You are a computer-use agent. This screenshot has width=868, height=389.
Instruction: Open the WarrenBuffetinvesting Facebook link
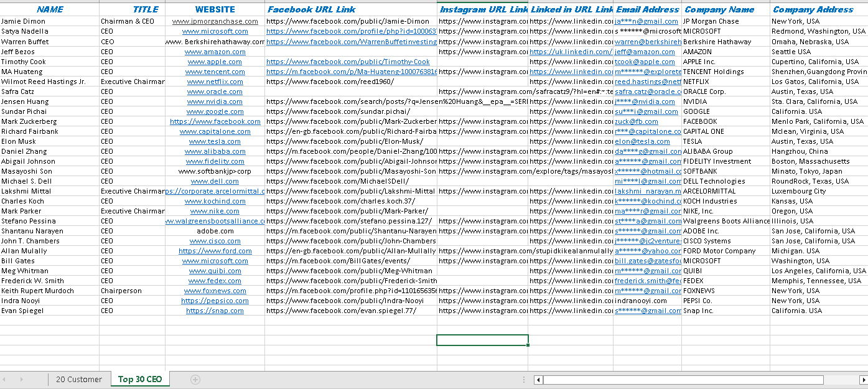click(x=352, y=42)
